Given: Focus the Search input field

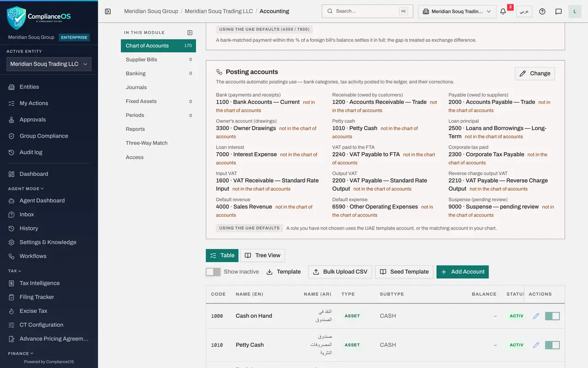Looking at the screenshot, I should [367, 11].
